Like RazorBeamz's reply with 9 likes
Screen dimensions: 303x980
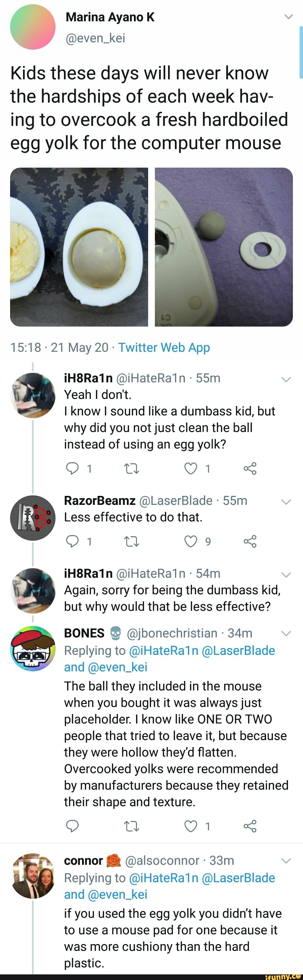(190, 541)
